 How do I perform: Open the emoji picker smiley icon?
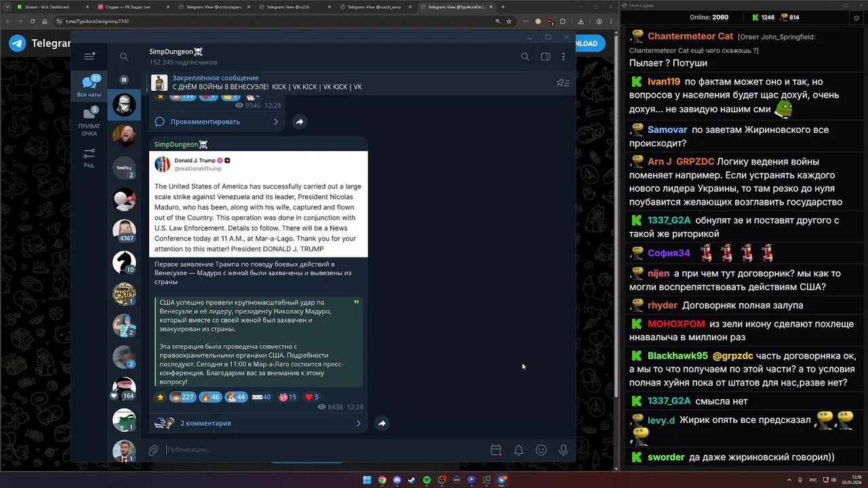541,450
